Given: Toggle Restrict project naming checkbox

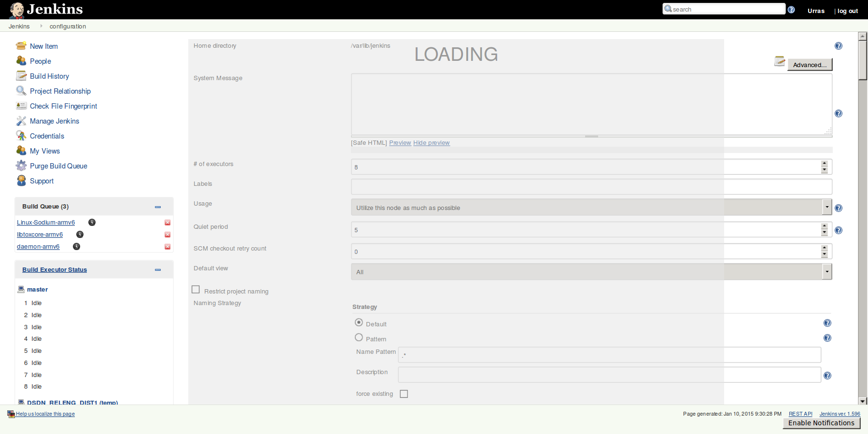Looking at the screenshot, I should [196, 289].
